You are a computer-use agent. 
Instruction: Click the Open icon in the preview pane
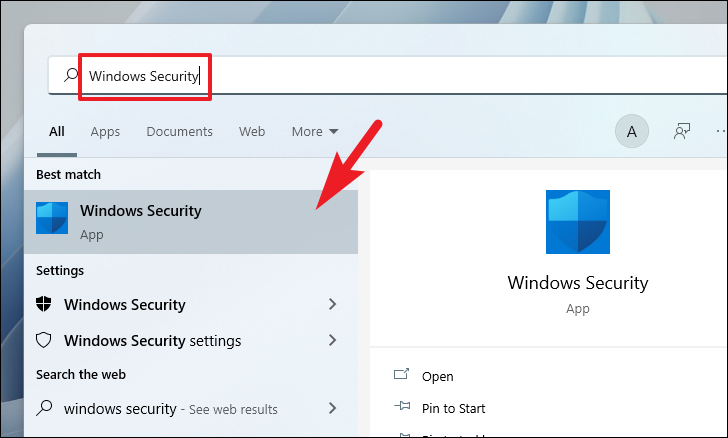click(x=401, y=374)
